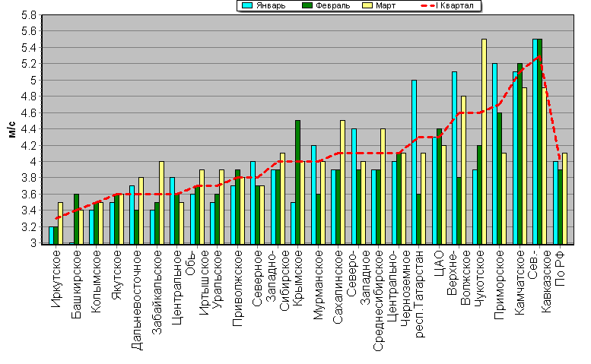Select the Январь legend label
This screenshot has width=591, height=364.
(x=271, y=5)
